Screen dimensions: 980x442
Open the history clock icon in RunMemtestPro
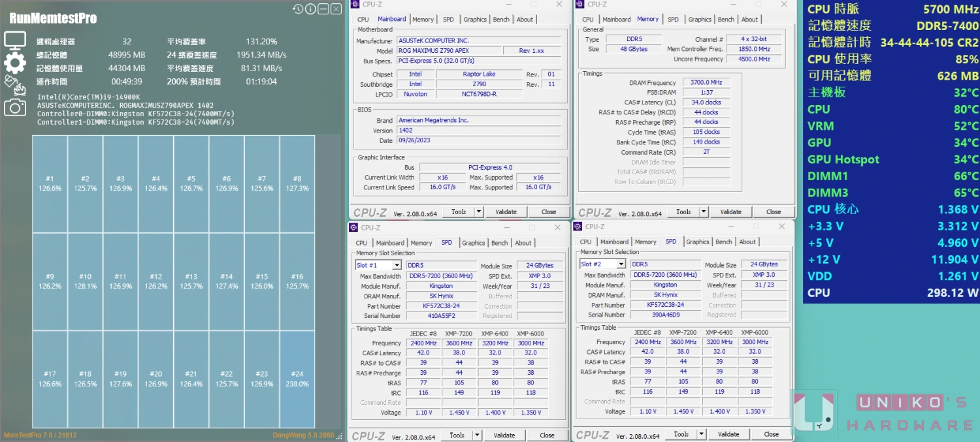(298, 9)
